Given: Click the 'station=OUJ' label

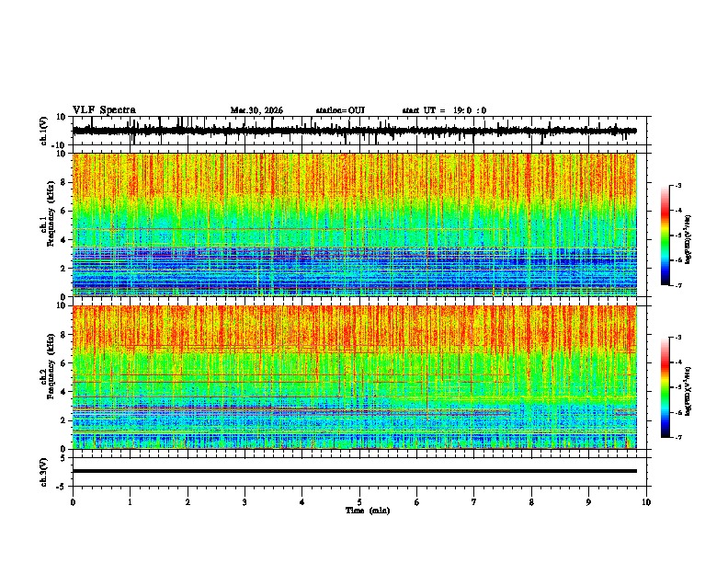Looking at the screenshot, I should (x=340, y=110).
